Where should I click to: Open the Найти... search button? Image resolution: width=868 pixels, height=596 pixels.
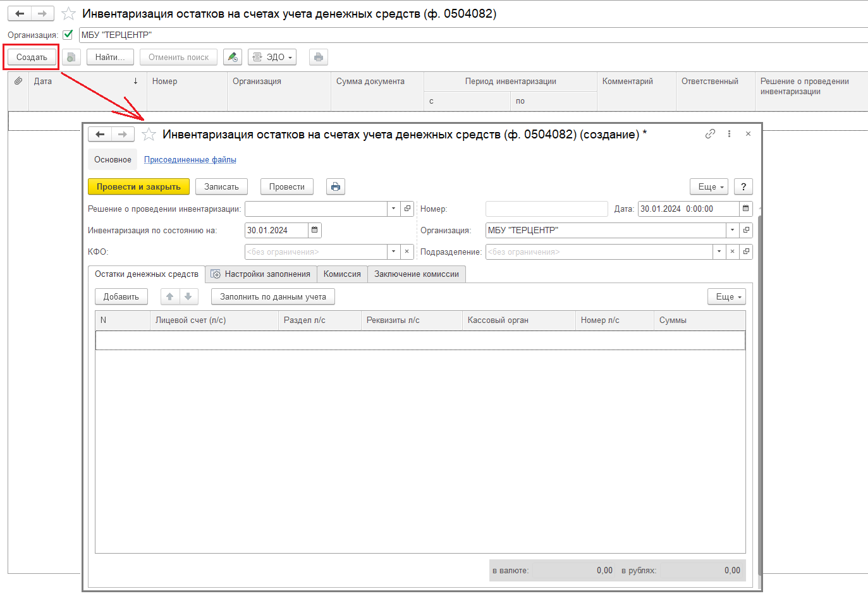coord(110,57)
